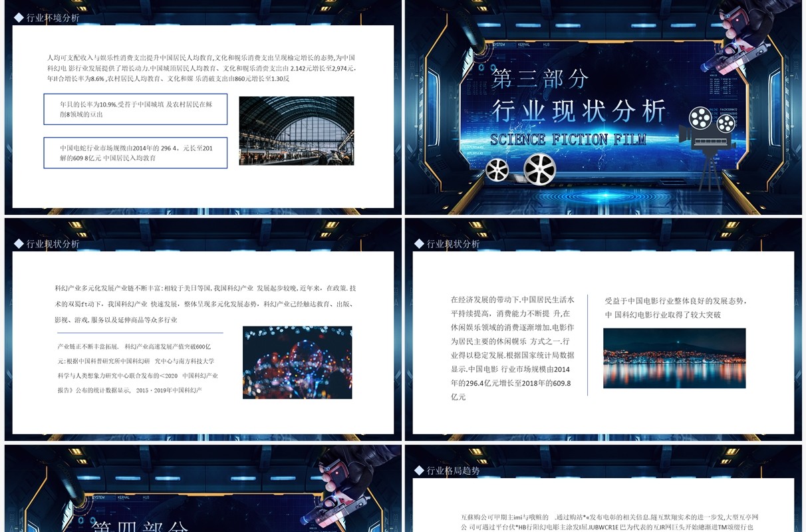
Task: Click the text starting 受益于中国电影行业
Action: tap(676, 308)
